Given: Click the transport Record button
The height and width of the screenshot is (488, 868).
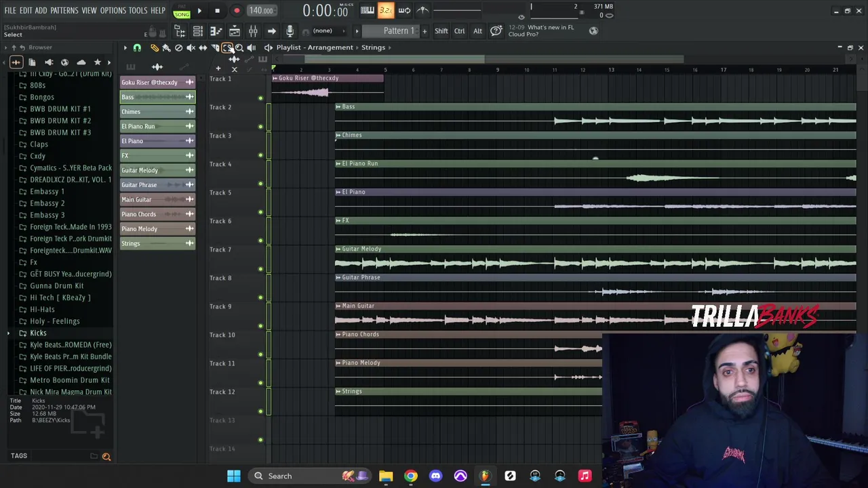Looking at the screenshot, I should pos(237,11).
